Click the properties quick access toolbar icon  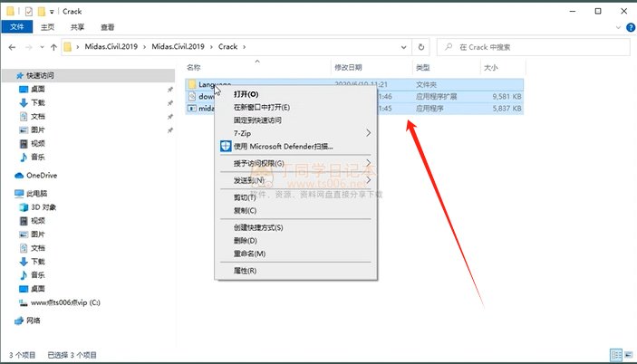(x=28, y=12)
